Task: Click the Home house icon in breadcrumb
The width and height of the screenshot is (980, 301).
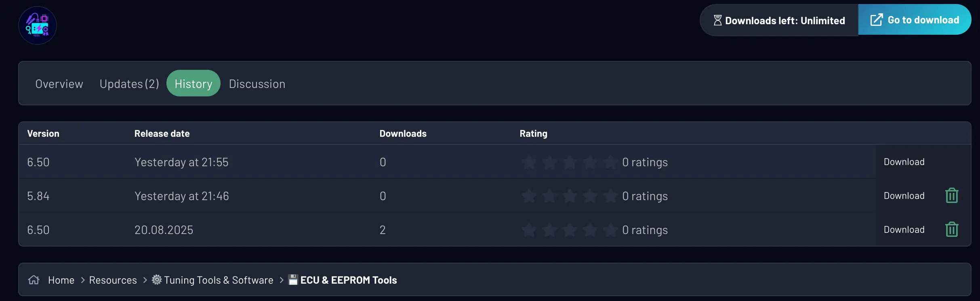Action: [34, 280]
